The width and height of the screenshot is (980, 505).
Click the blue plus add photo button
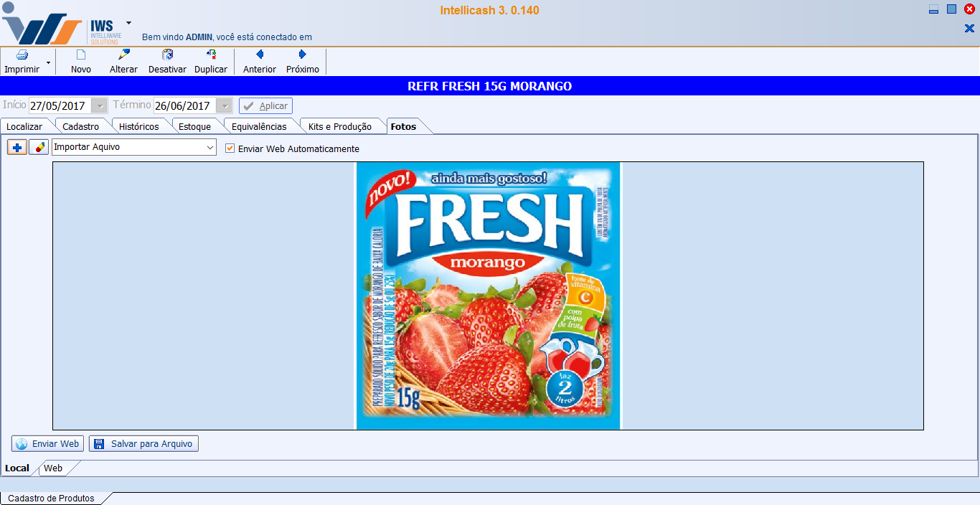[17, 147]
